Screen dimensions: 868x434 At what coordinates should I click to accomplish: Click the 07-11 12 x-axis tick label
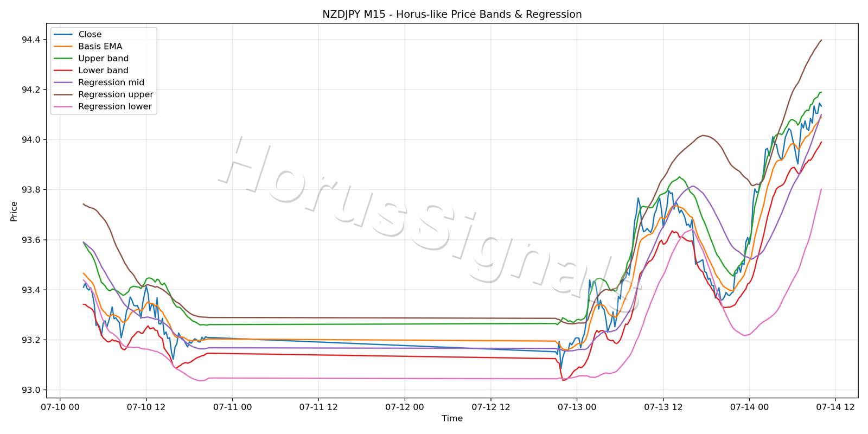[x=318, y=407]
